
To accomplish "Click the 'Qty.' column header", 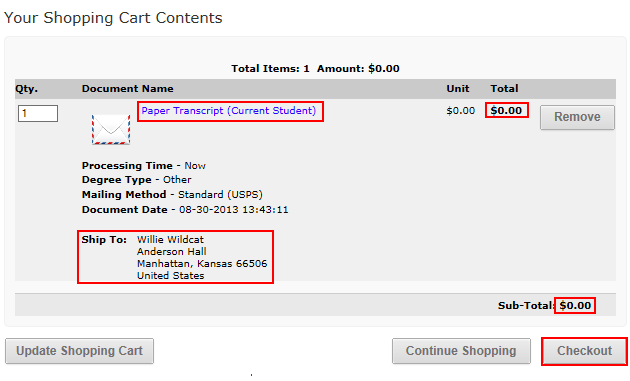I will 27,88.
